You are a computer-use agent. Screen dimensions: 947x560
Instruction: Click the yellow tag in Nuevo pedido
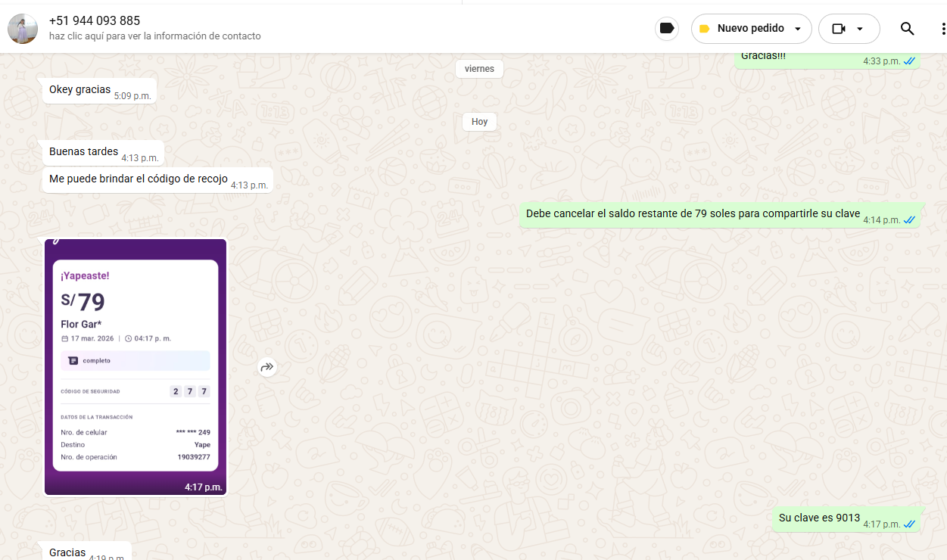coord(705,29)
